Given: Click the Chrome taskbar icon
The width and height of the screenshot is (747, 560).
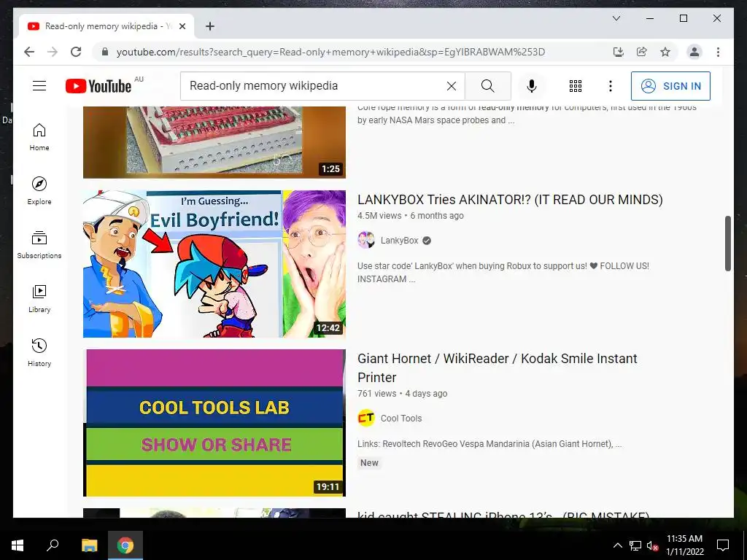Looking at the screenshot, I should pos(125,545).
